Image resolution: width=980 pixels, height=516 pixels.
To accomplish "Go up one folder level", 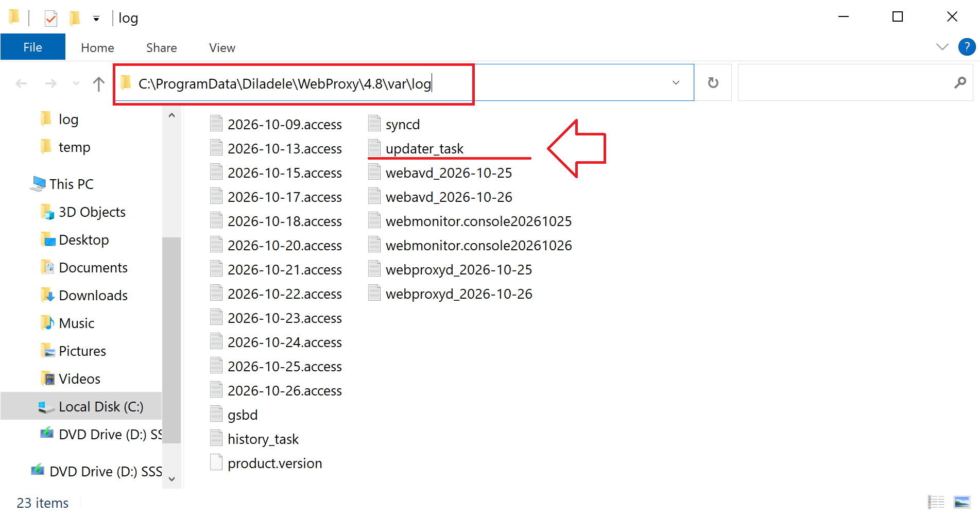I will tap(98, 83).
